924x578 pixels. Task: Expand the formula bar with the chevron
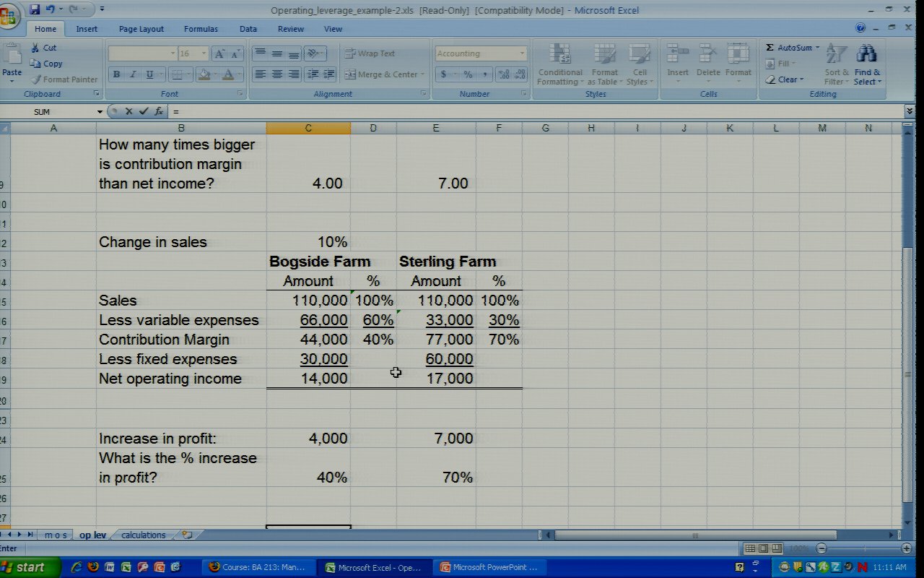coord(909,111)
